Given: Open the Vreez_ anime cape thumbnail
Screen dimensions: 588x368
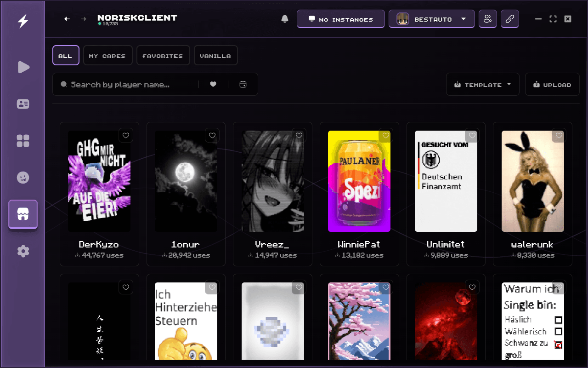Looking at the screenshot, I should coord(273,181).
